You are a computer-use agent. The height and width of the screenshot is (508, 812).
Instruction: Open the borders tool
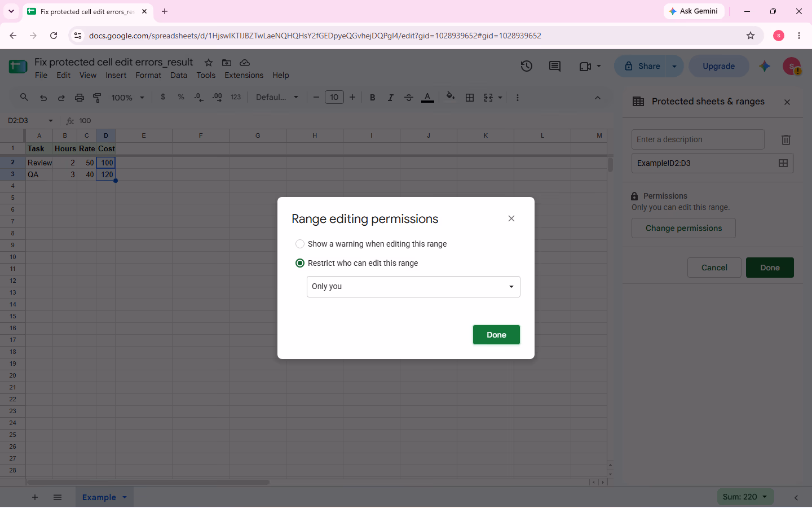click(x=470, y=97)
